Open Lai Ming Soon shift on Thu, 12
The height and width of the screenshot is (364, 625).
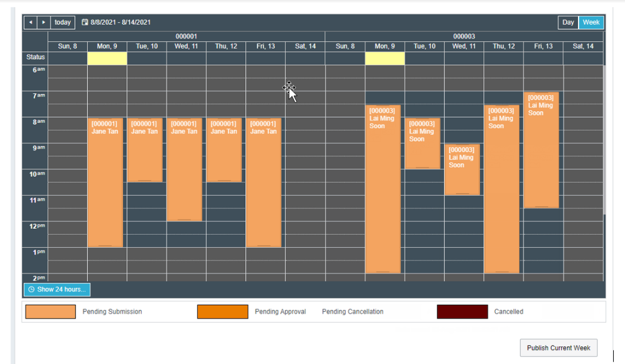(502, 189)
